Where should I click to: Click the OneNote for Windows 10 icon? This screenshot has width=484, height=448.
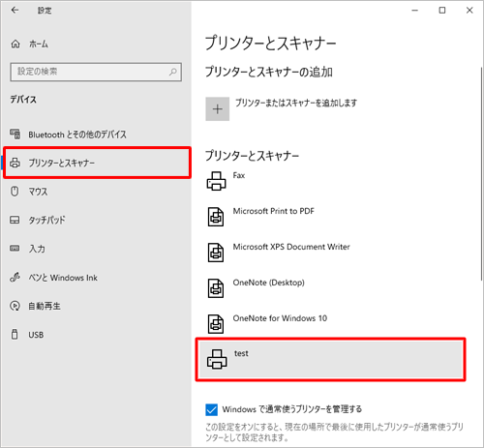[216, 324]
